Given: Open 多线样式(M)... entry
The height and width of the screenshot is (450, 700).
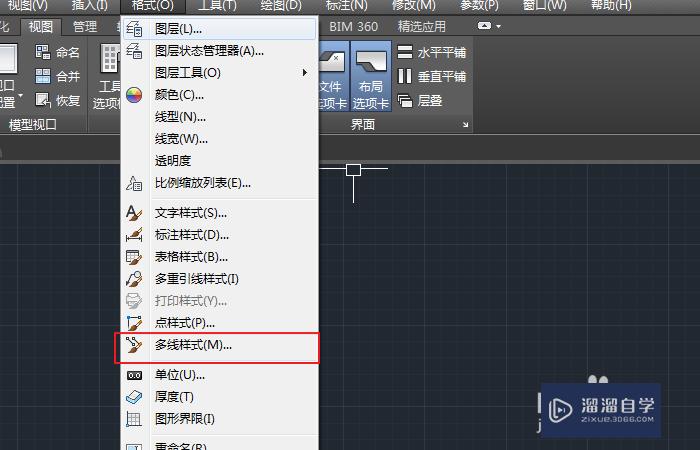Looking at the screenshot, I should pyautogui.click(x=219, y=345).
